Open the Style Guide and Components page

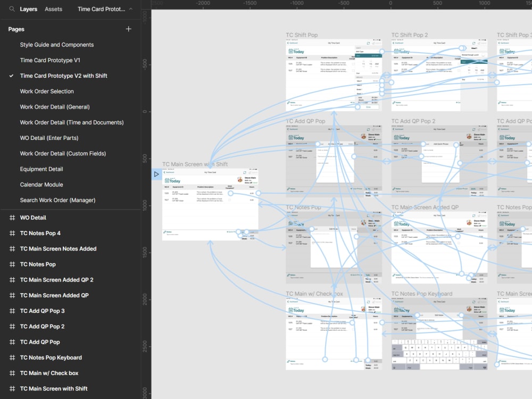tap(57, 45)
